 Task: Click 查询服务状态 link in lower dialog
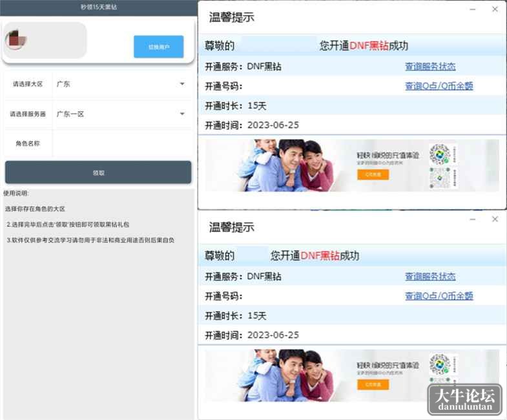(430, 277)
